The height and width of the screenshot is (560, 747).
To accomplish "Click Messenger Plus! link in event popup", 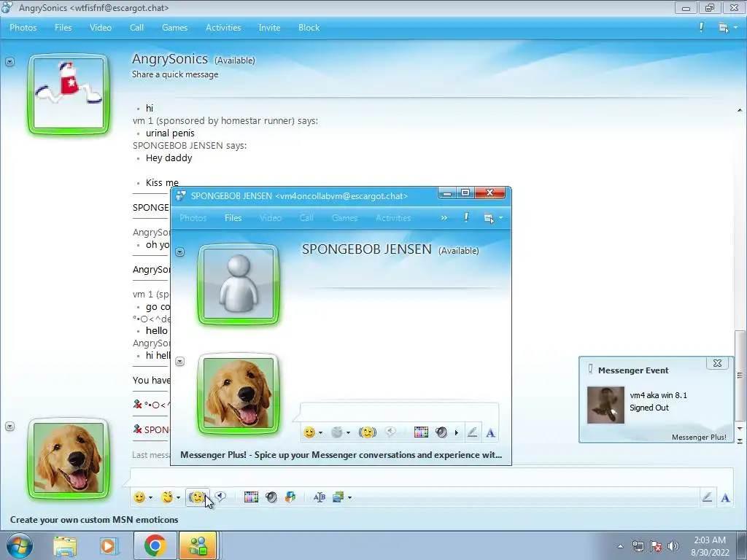I will click(699, 437).
